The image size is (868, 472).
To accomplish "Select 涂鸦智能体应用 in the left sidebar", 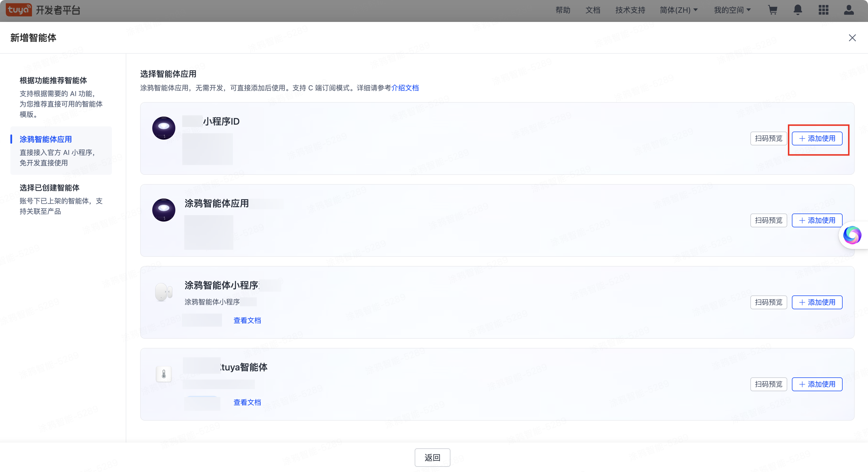I will coord(46,139).
